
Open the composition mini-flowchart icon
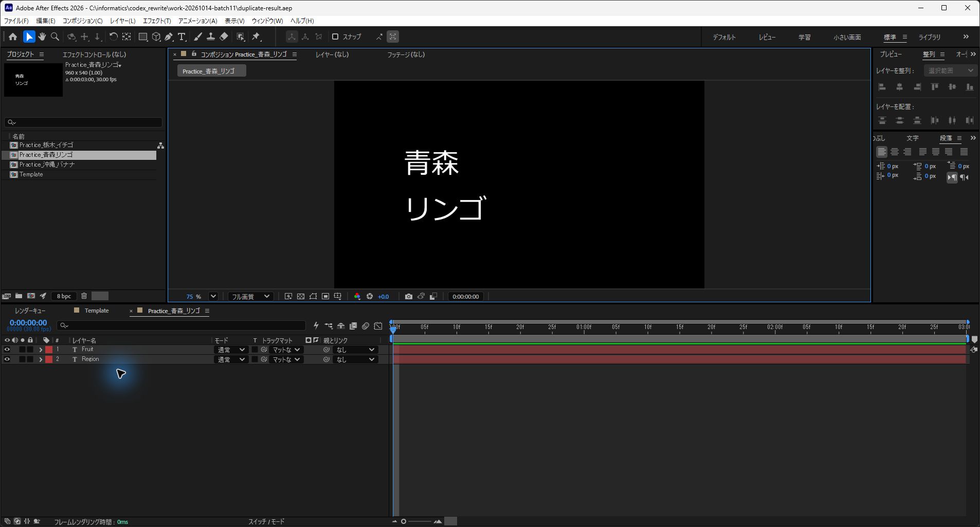(329, 325)
